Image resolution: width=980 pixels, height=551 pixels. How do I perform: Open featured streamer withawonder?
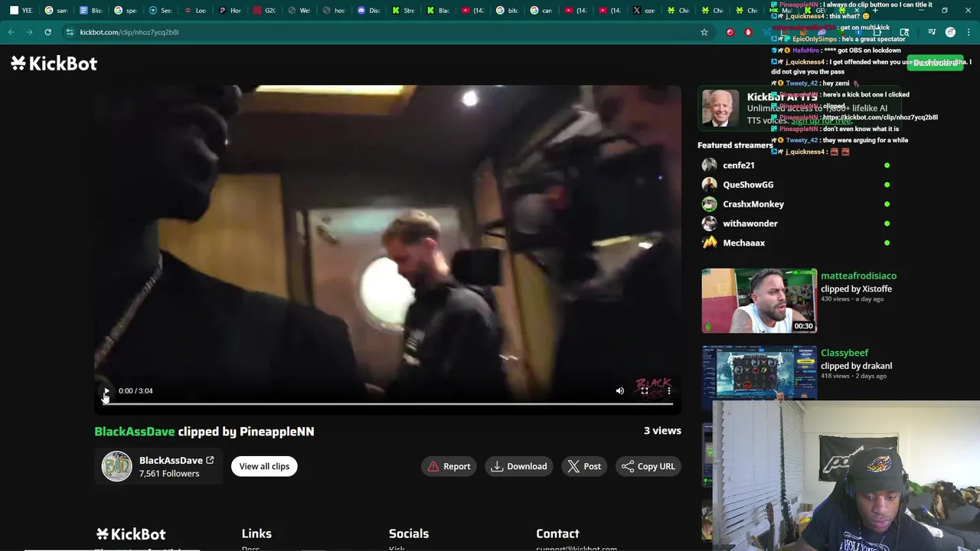click(x=750, y=223)
